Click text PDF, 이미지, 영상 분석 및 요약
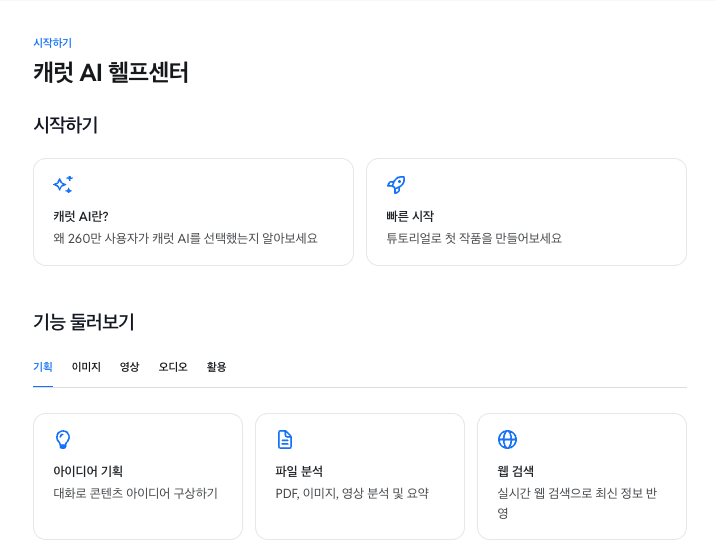 [352, 493]
